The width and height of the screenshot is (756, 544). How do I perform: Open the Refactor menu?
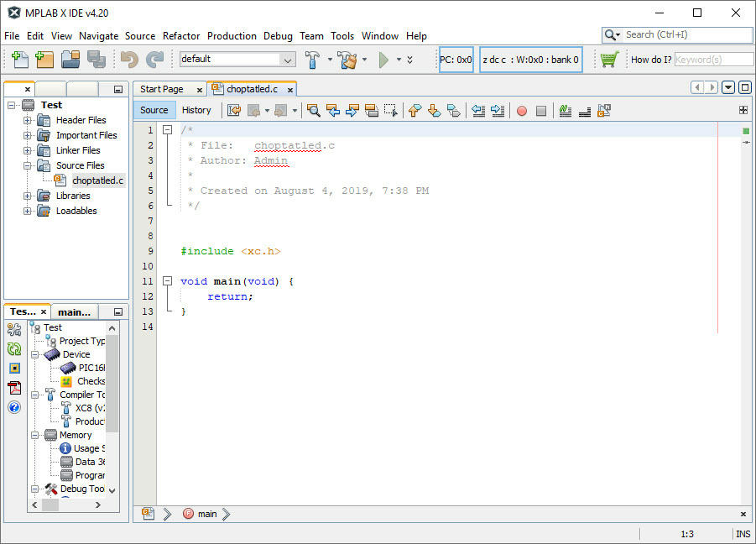pyautogui.click(x=180, y=36)
